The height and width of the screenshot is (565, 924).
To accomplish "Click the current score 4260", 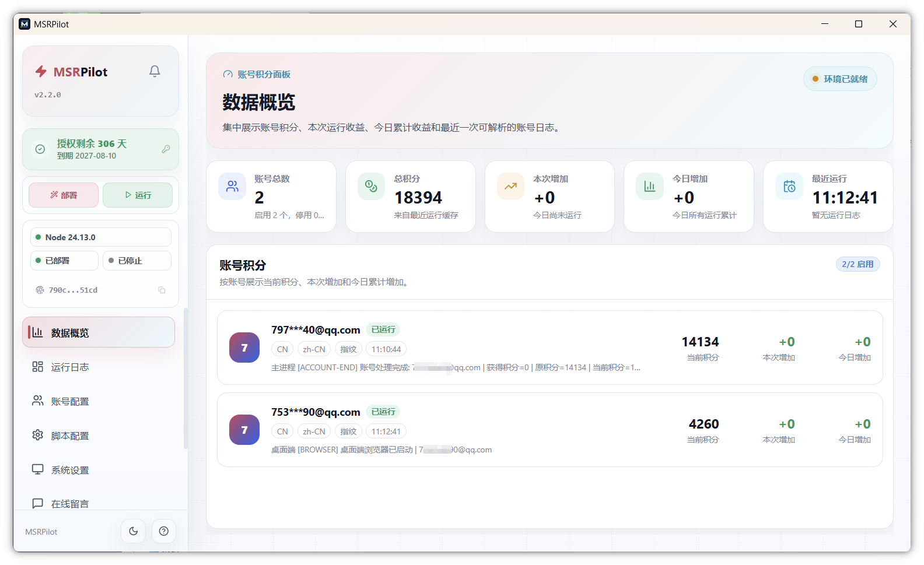I will (703, 424).
